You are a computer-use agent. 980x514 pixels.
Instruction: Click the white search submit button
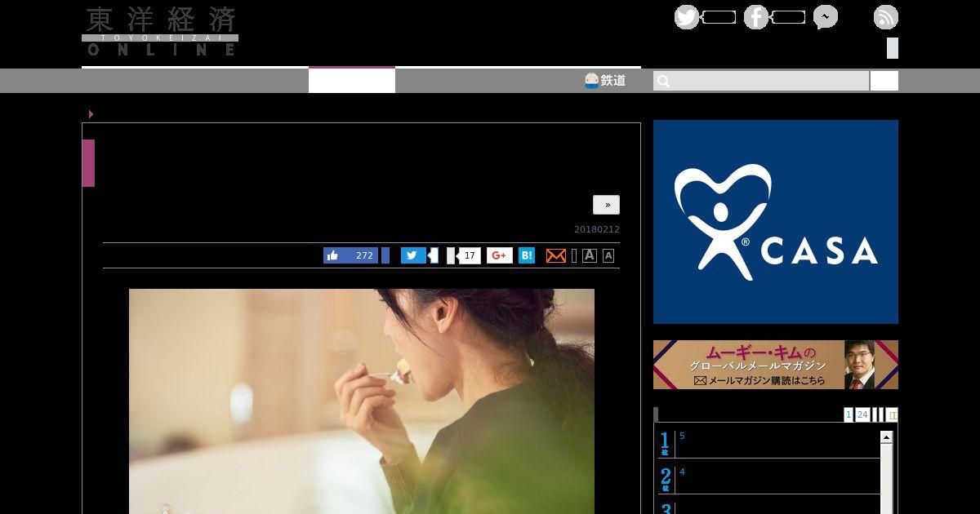pos(884,81)
